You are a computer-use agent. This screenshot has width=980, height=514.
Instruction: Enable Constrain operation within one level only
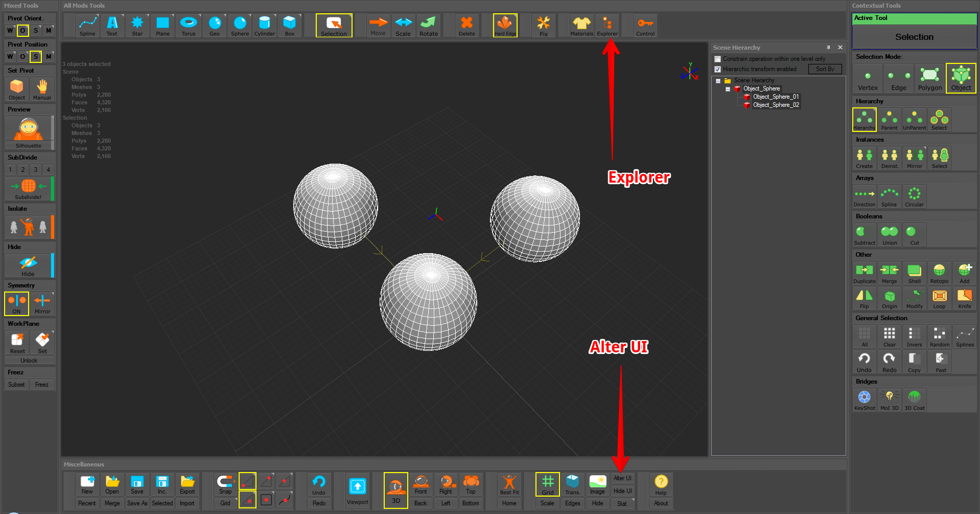(718, 59)
